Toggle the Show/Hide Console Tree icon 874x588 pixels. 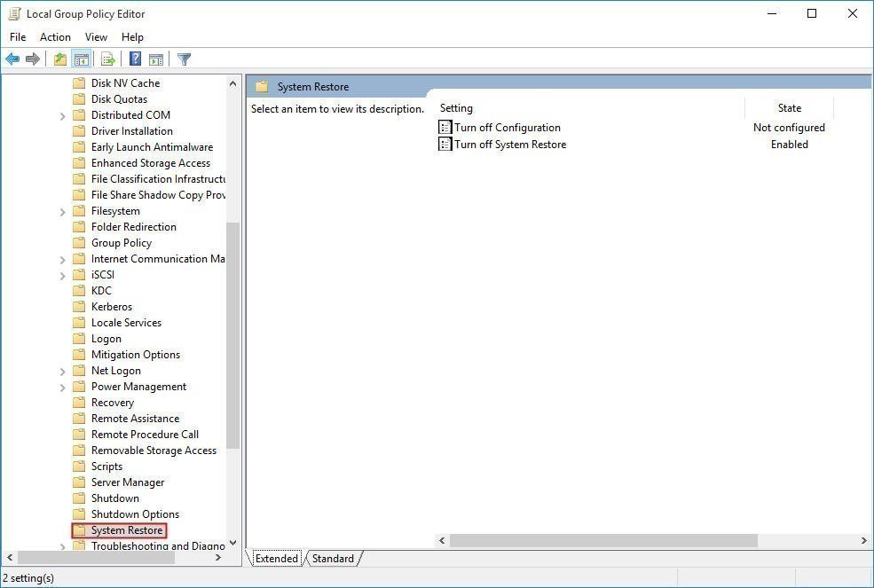(x=82, y=59)
